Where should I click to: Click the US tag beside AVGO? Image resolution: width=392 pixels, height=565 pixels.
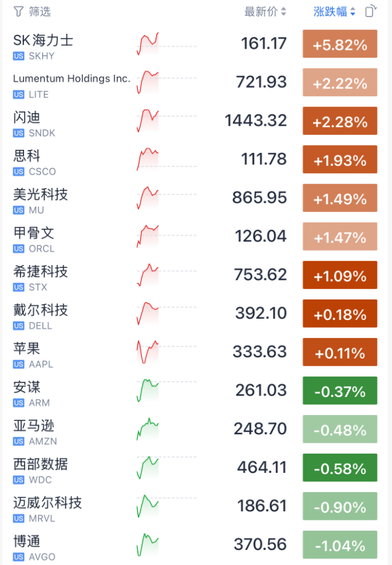(x=19, y=557)
